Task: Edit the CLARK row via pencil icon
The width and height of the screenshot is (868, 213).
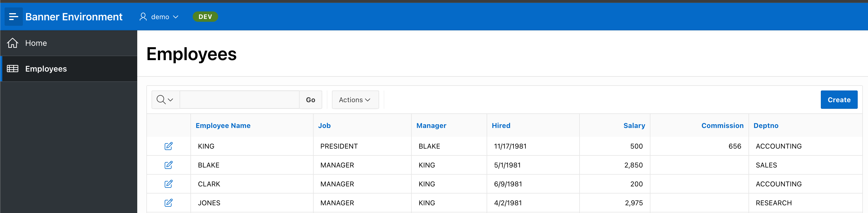Action: click(168, 184)
